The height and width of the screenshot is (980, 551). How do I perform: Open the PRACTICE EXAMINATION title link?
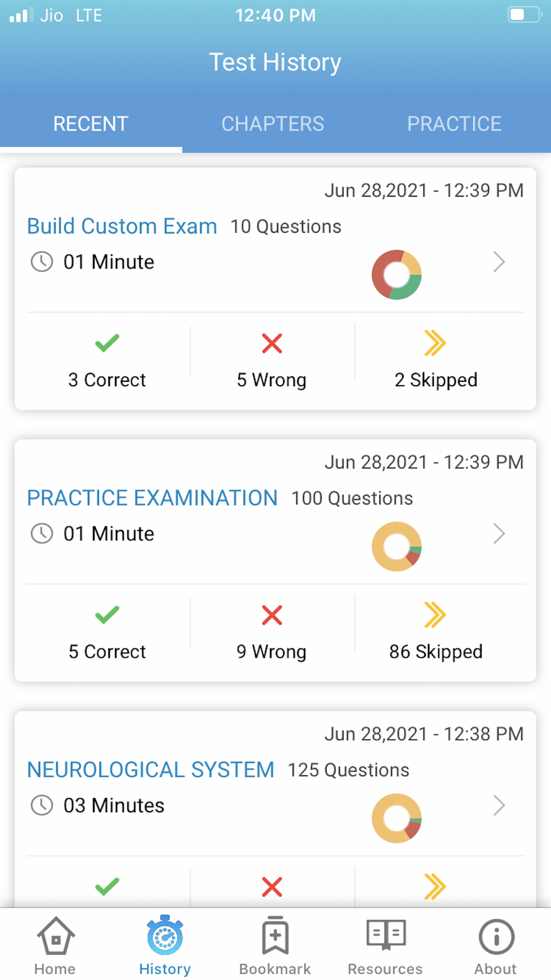click(x=152, y=498)
